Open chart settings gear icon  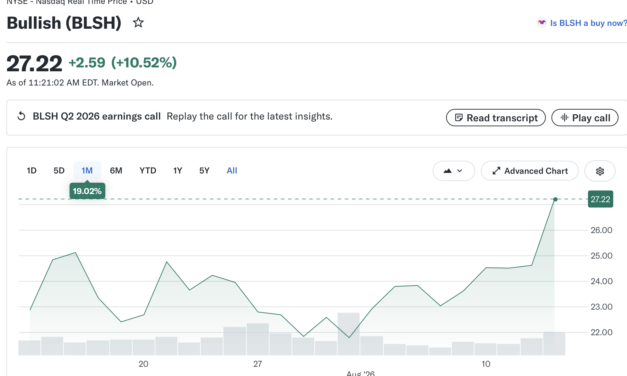pos(599,171)
